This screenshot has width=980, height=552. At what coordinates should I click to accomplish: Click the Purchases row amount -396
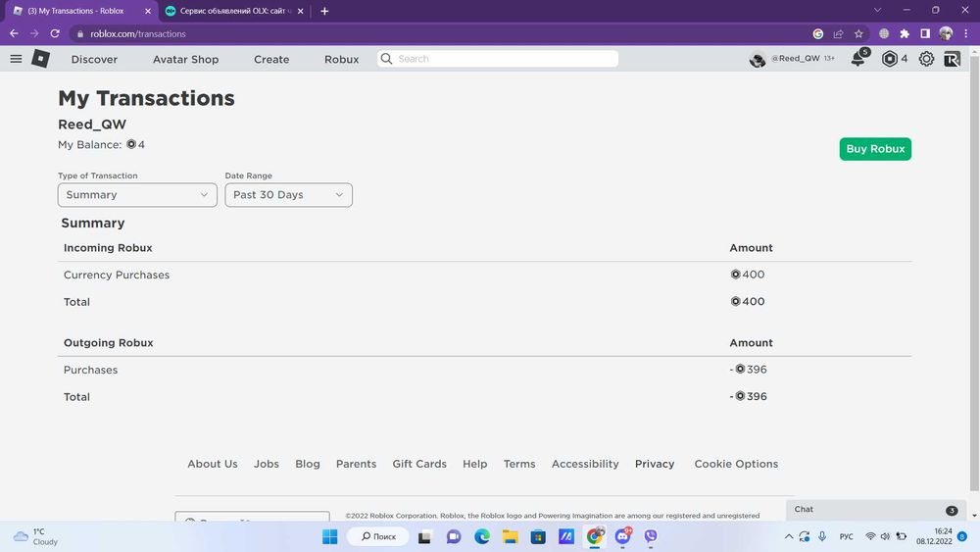[x=748, y=370]
